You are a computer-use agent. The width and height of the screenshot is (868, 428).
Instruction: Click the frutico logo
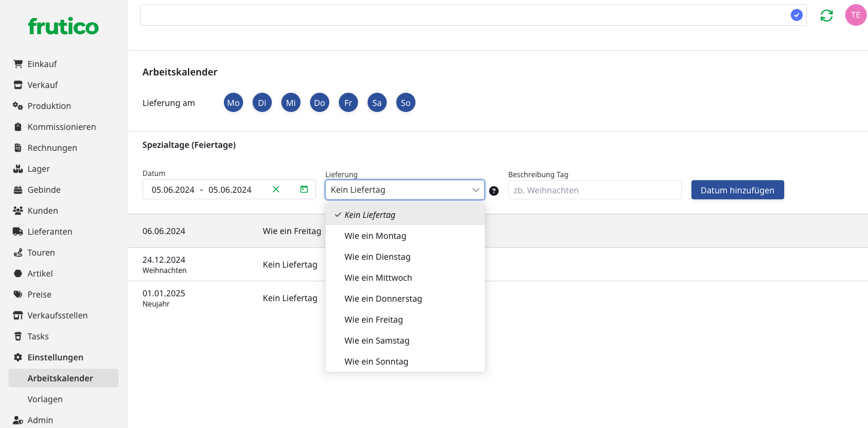[x=63, y=26]
